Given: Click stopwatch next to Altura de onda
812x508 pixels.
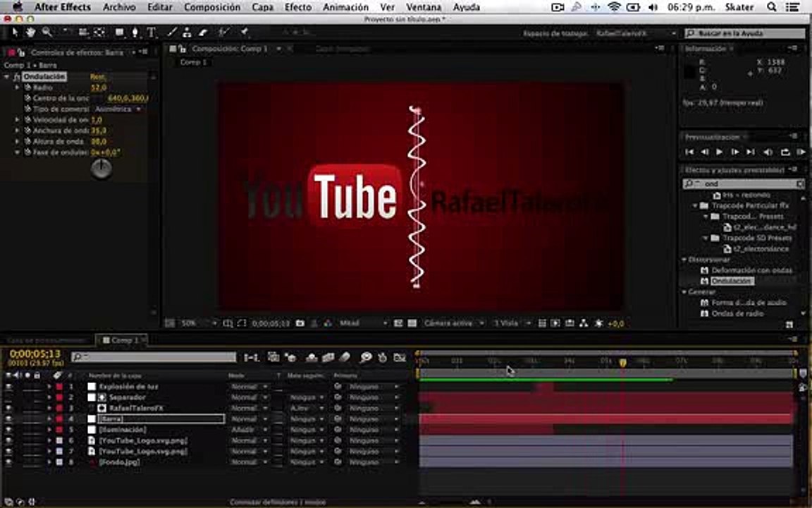Looking at the screenshot, I should coord(28,141).
